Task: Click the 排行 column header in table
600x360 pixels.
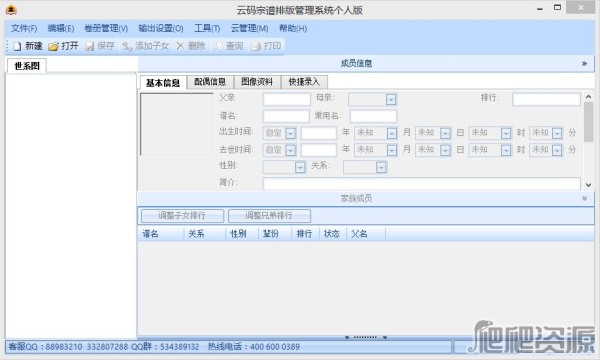Action: click(x=305, y=234)
